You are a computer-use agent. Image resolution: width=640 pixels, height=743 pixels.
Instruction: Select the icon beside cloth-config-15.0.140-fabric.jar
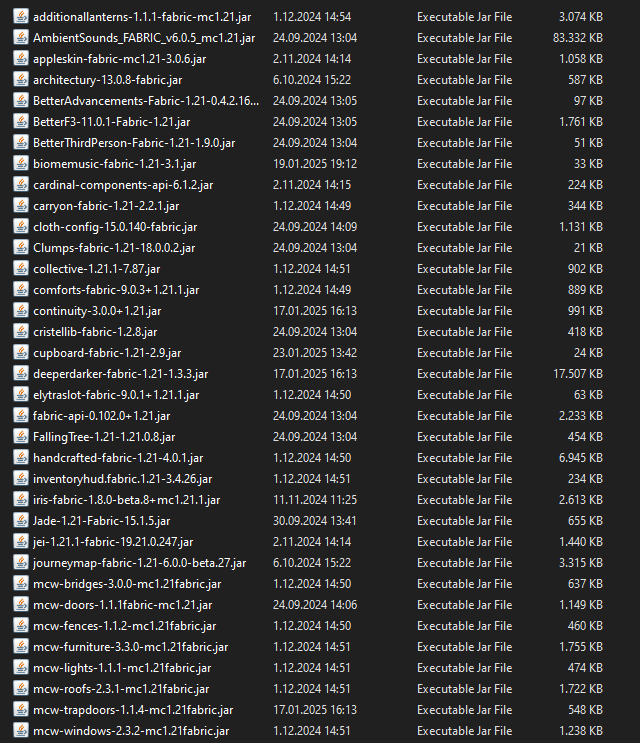20,227
